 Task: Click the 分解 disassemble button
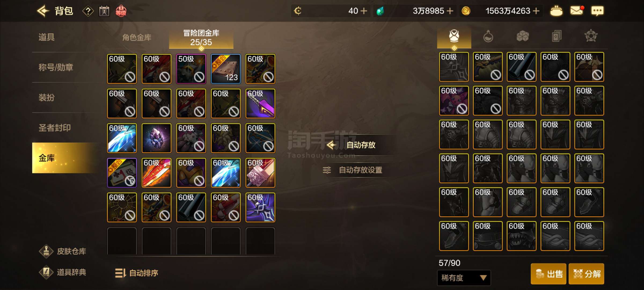tap(587, 274)
